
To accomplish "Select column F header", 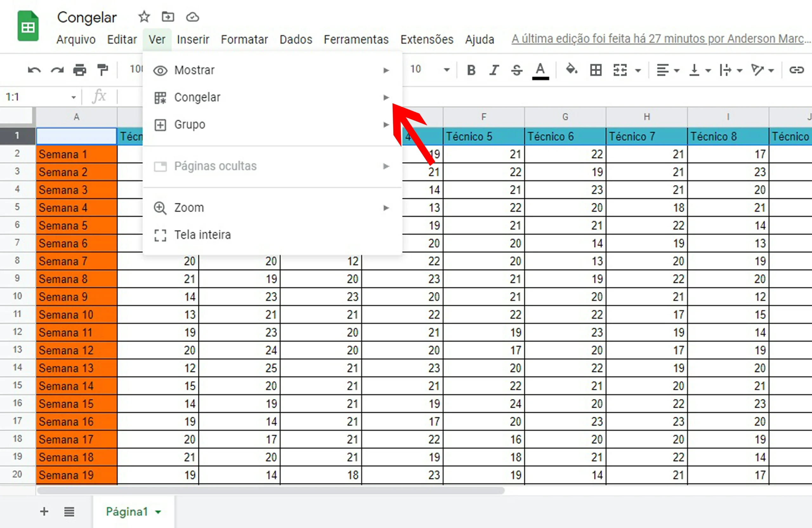I will tap(483, 117).
